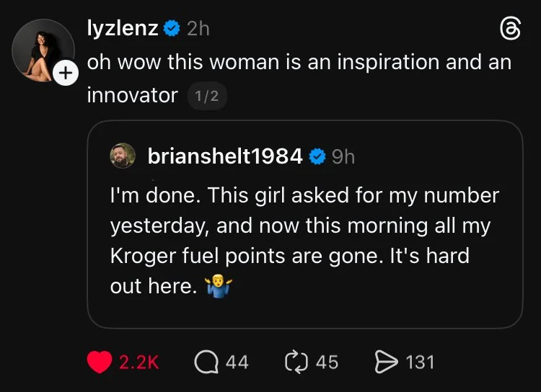The width and height of the screenshot is (541, 392).
Task: Open brianshelt1984 profile picture
Action: (x=123, y=156)
